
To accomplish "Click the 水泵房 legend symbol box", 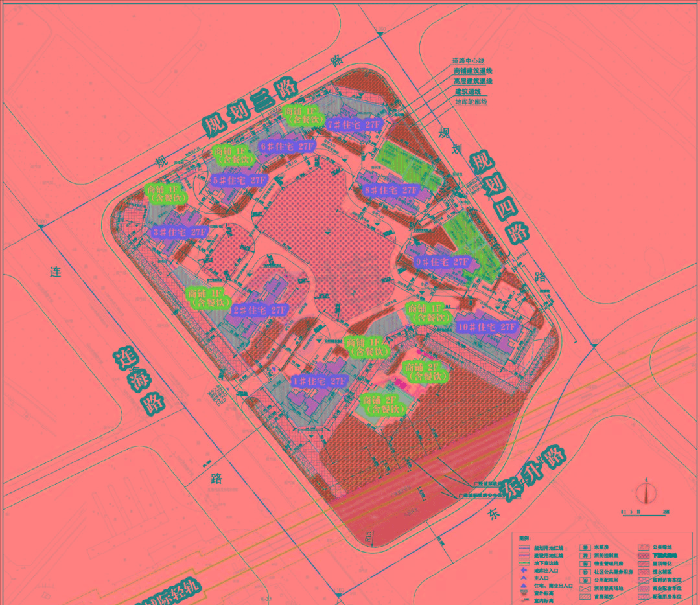I will [x=585, y=547].
